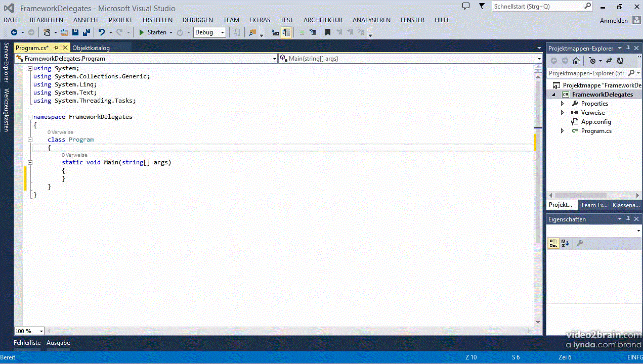
Task: Pin the Projektmappen-Explorer panel with pushpin
Action: 628,49
